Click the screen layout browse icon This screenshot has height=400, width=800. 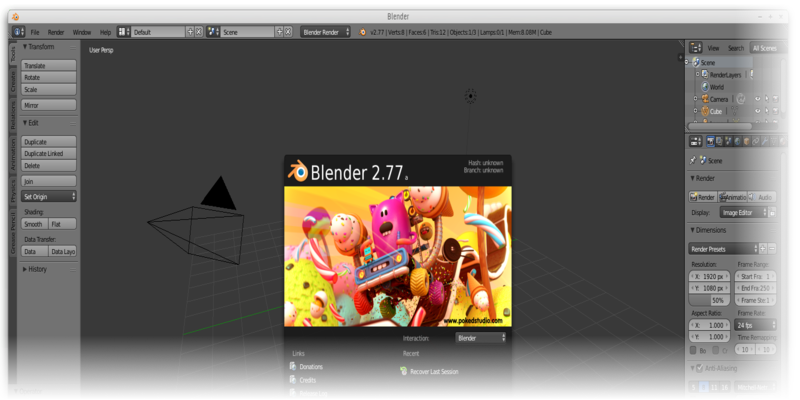pyautogui.click(x=124, y=32)
